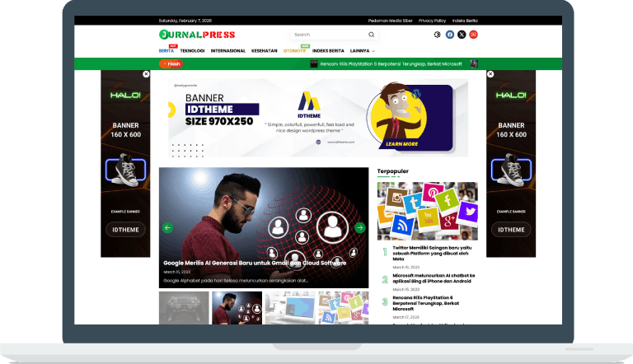Click the Flash news button
The width and height of the screenshot is (633, 364).
tap(171, 63)
